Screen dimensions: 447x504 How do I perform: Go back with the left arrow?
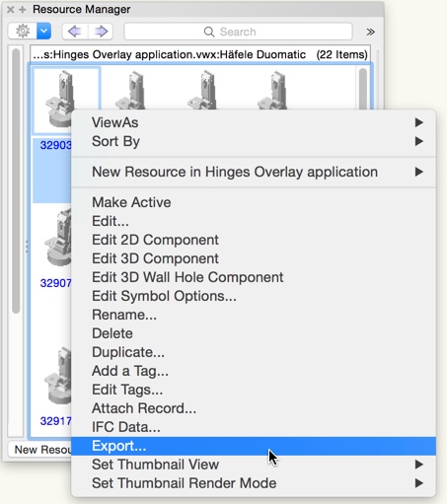74,32
